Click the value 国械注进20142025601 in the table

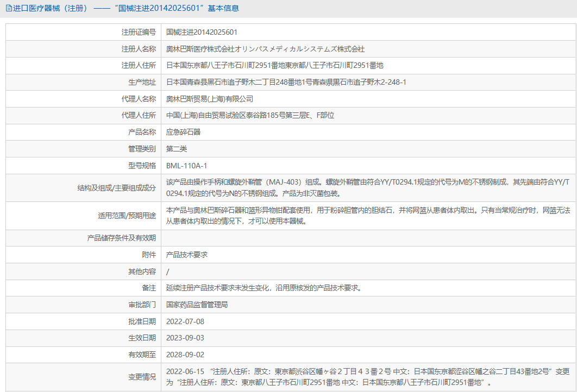(x=202, y=33)
